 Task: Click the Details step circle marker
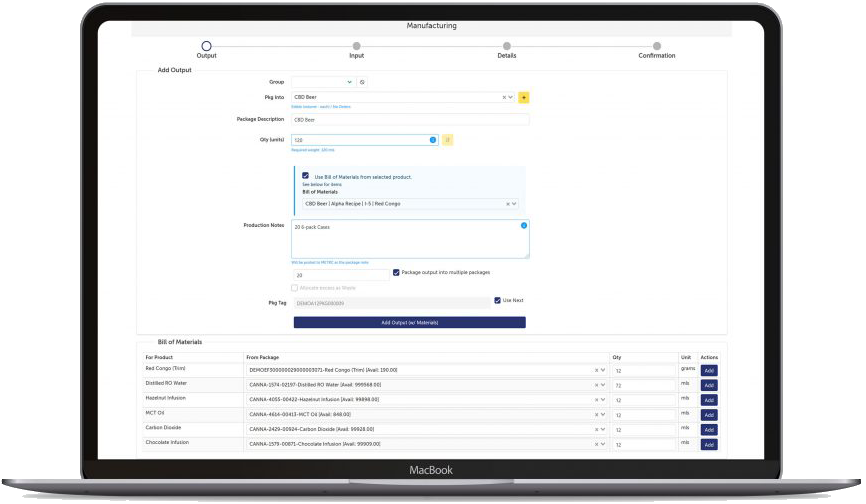click(x=506, y=46)
